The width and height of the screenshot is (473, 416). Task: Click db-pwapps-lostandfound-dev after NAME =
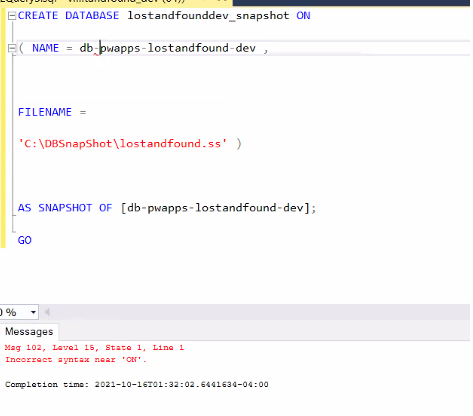pyautogui.click(x=168, y=48)
